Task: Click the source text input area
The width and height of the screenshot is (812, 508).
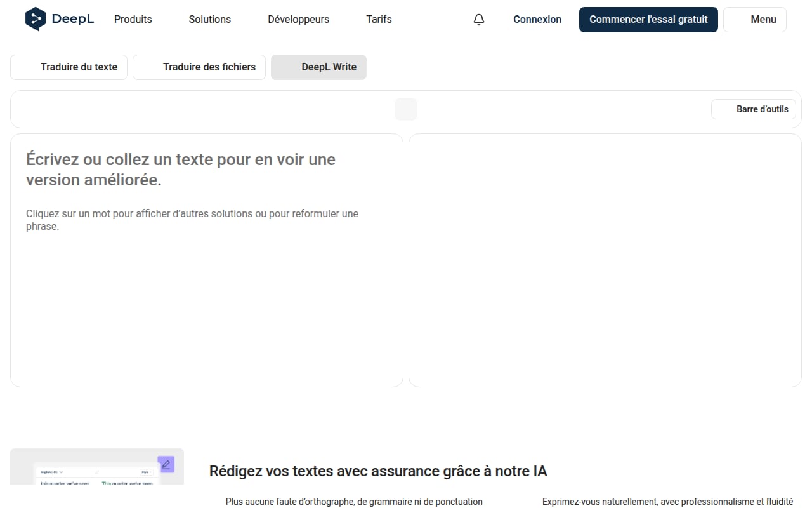Action: tap(207, 260)
